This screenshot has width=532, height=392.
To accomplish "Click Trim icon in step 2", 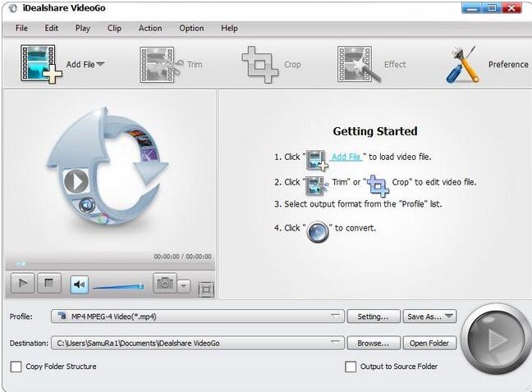I will (x=317, y=186).
